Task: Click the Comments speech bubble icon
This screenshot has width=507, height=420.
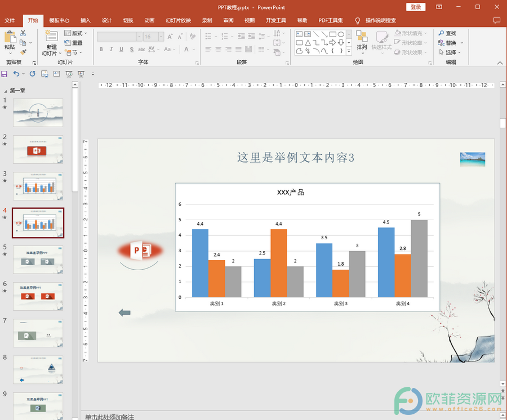Action: (497, 20)
